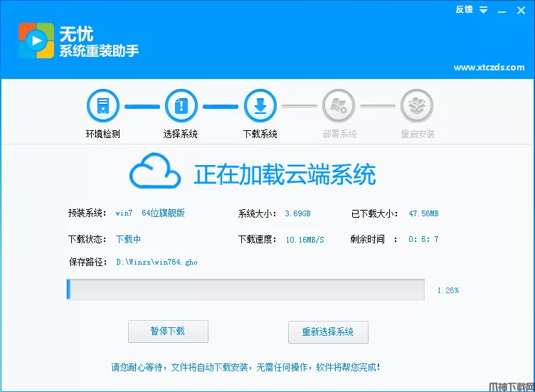Click the cloud icon beside 正在加载云端系统
535x392 pixels.
coord(155,171)
